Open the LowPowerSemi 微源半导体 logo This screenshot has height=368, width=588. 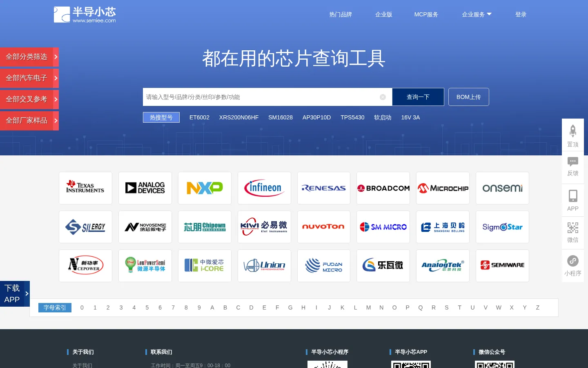(x=145, y=266)
